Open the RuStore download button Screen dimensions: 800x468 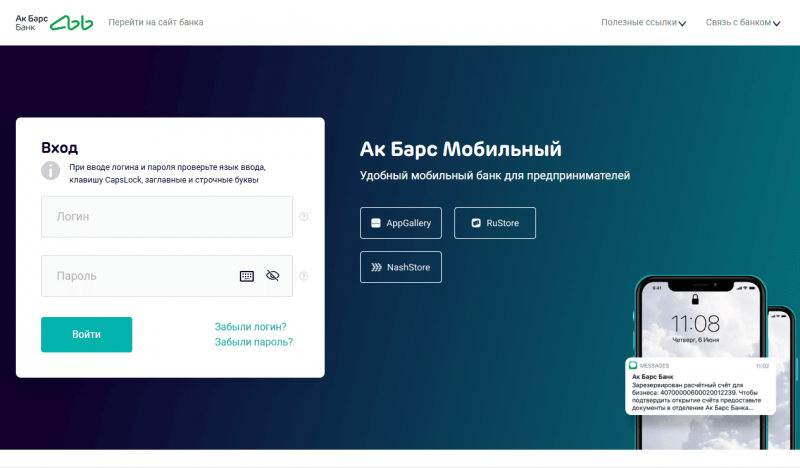[x=494, y=223]
